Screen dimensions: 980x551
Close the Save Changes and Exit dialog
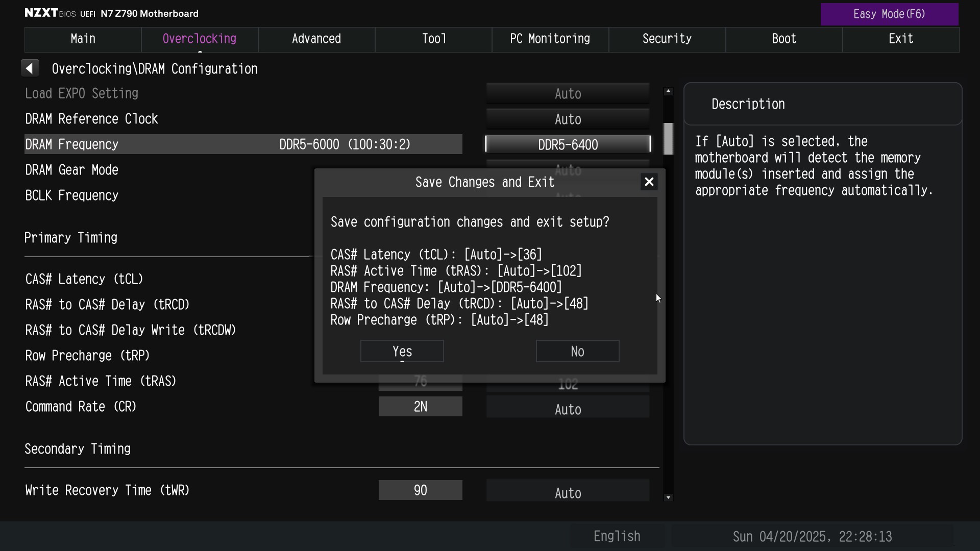[x=649, y=182]
